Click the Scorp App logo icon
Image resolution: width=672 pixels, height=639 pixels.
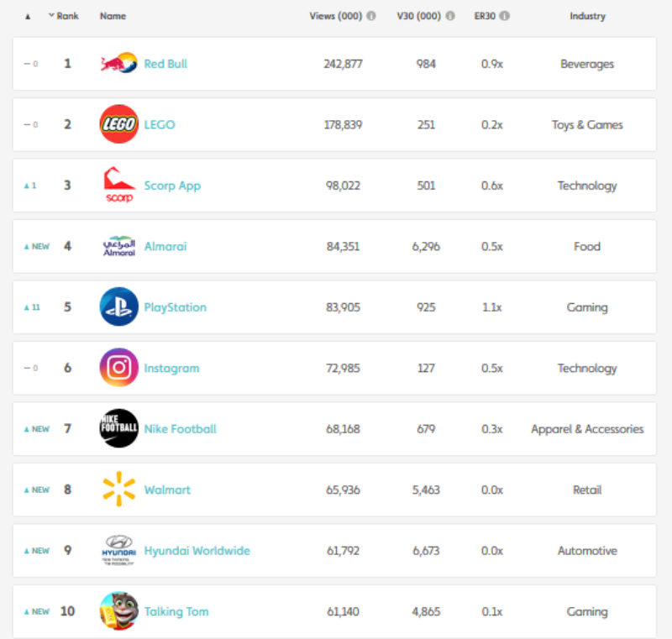[118, 186]
